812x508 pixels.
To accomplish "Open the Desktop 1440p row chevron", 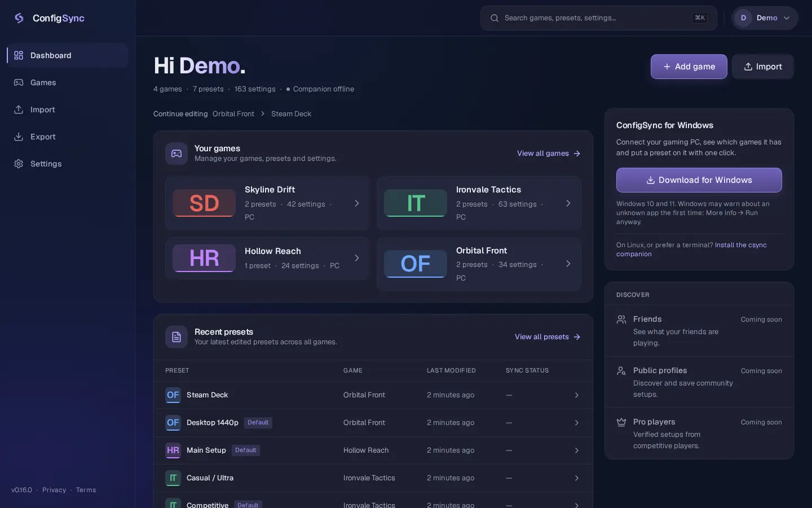I will pyautogui.click(x=577, y=423).
